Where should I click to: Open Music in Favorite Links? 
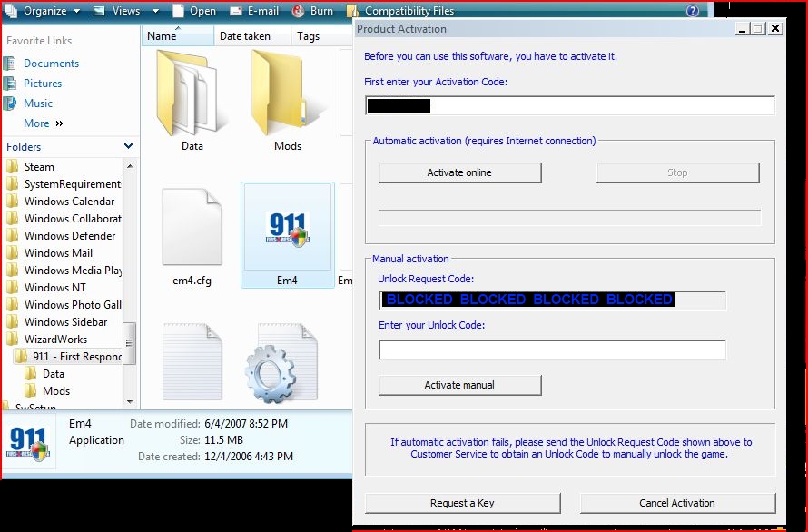[38, 103]
